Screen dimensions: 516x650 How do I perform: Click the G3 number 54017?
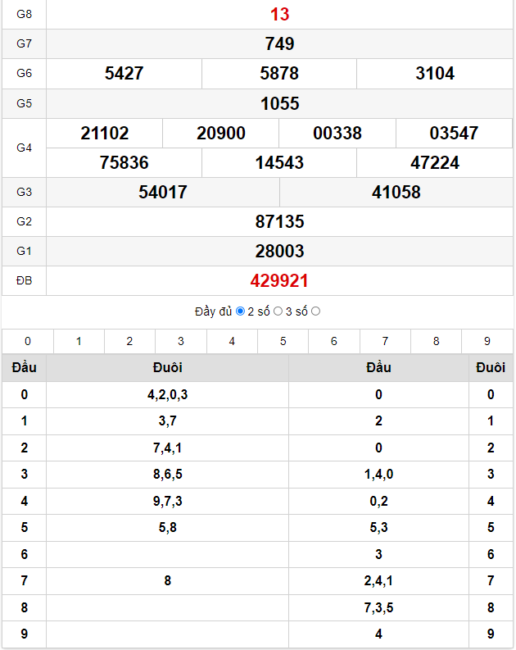(163, 192)
